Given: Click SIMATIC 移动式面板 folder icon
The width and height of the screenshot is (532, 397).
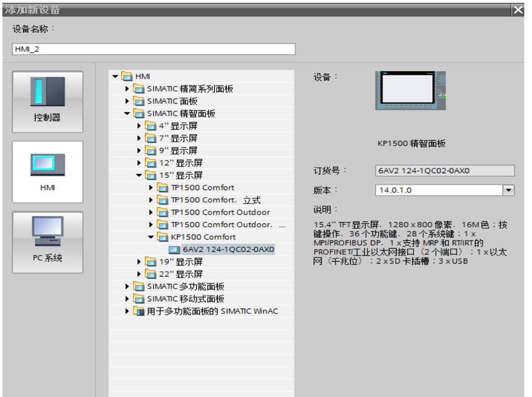Looking at the screenshot, I should [139, 299].
